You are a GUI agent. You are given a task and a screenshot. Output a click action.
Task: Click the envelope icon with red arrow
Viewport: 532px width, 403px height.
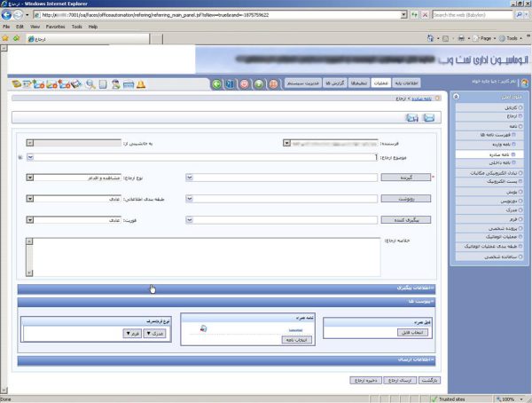point(64,84)
